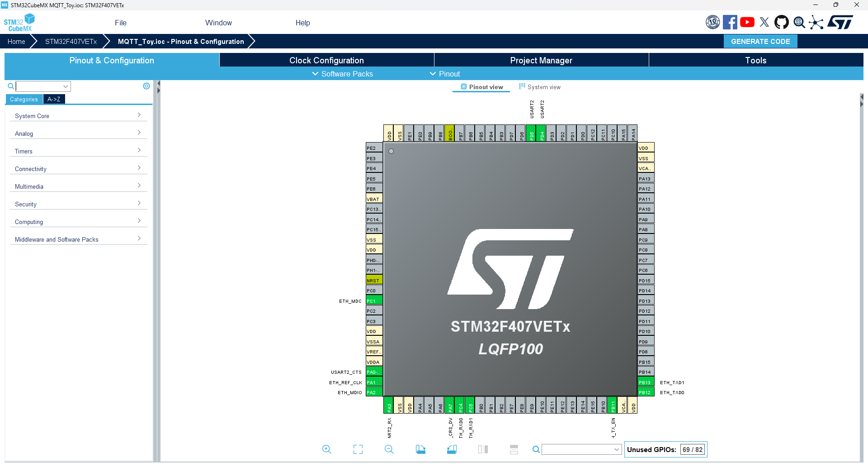Select the PB13 ETH_TXD1 pin

click(x=646, y=382)
